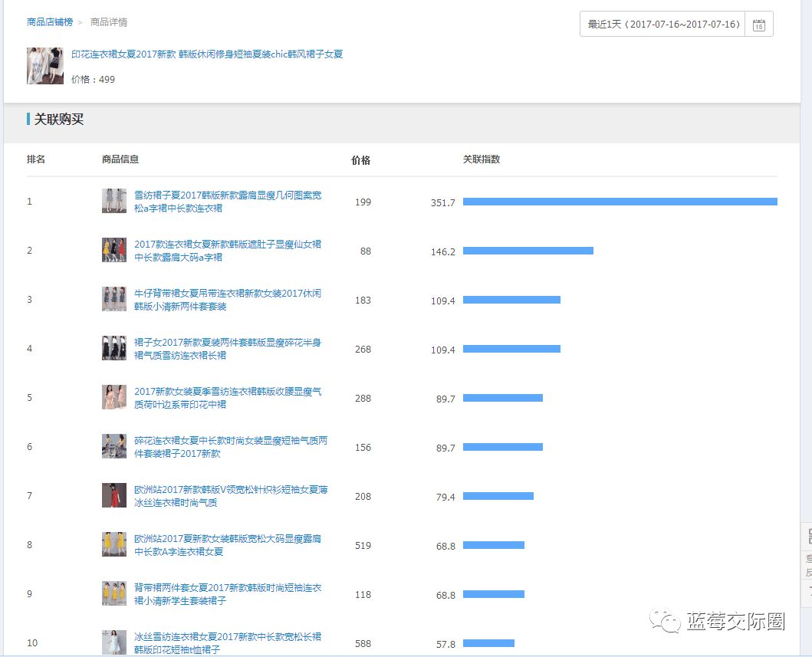Click the index value 79.4
The image size is (812, 657).
tap(445, 497)
